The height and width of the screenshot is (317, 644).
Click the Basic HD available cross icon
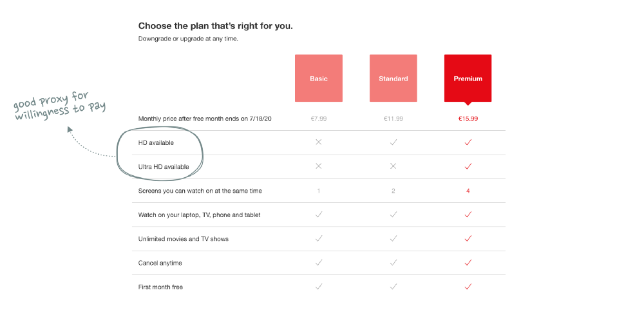click(x=318, y=142)
